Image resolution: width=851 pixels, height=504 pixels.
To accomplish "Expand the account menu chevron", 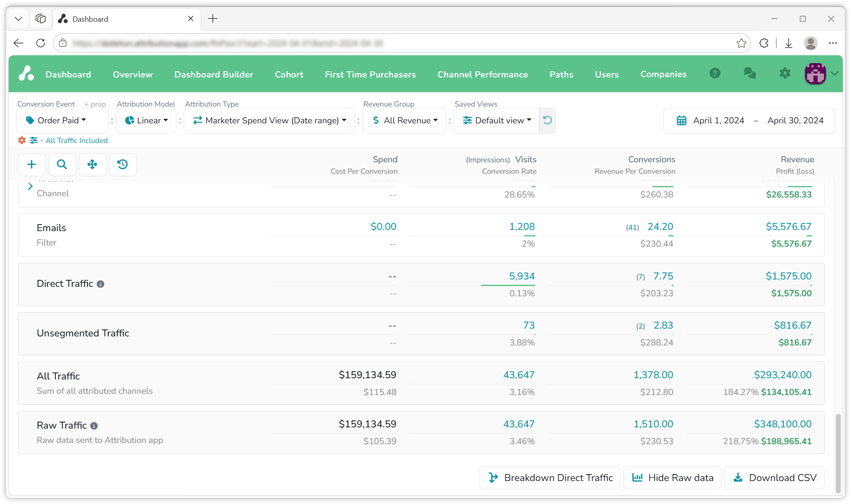I will pos(835,73).
